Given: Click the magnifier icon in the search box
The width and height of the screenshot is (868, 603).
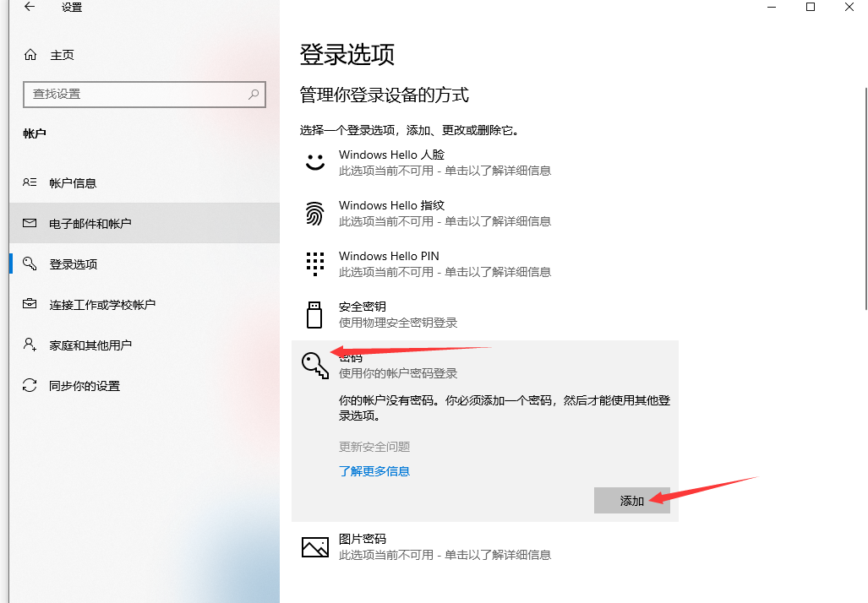Looking at the screenshot, I should 253,95.
